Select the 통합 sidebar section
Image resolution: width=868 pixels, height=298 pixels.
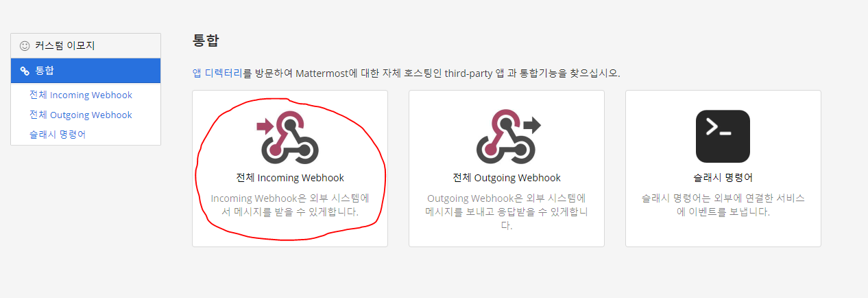pos(86,71)
